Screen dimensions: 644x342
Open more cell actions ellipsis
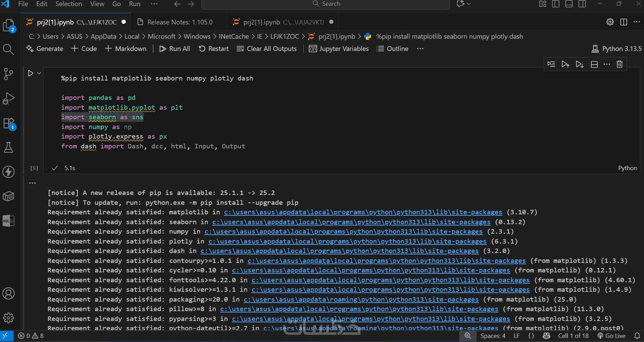click(607, 64)
